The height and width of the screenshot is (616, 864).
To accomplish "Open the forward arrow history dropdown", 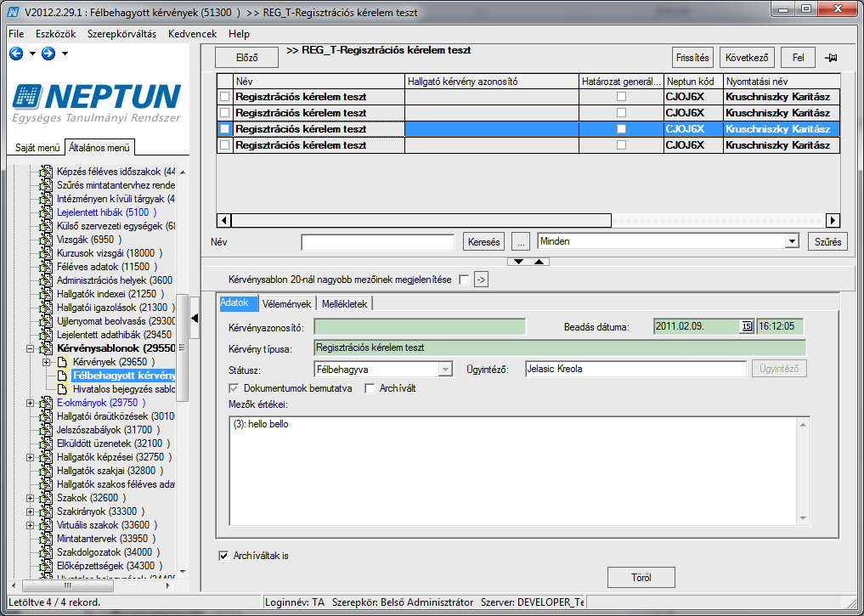I will (65, 54).
